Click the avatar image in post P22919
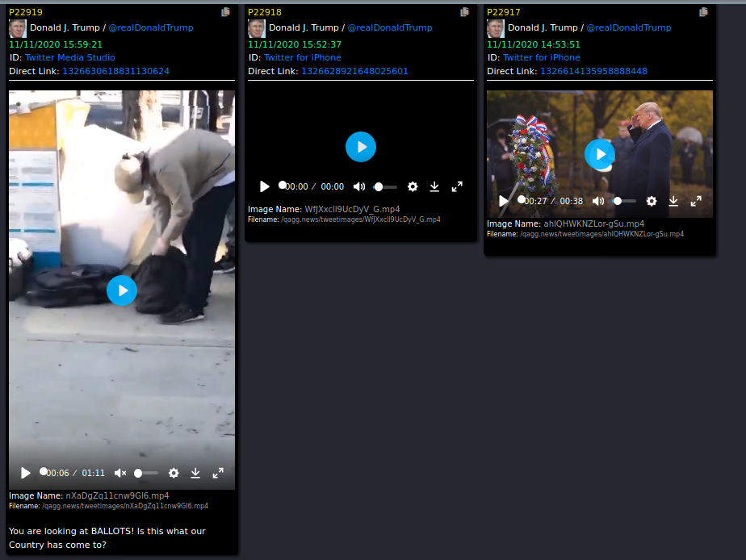Viewport: 746px width, 560px height. 18,28
